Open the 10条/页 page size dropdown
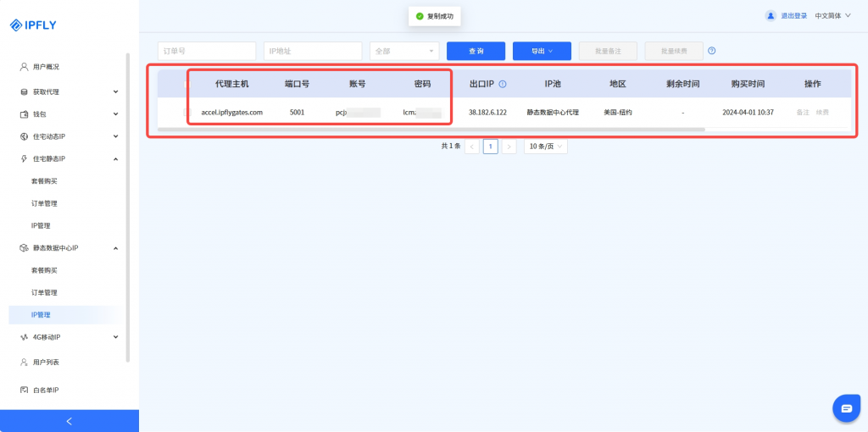 [x=545, y=147]
